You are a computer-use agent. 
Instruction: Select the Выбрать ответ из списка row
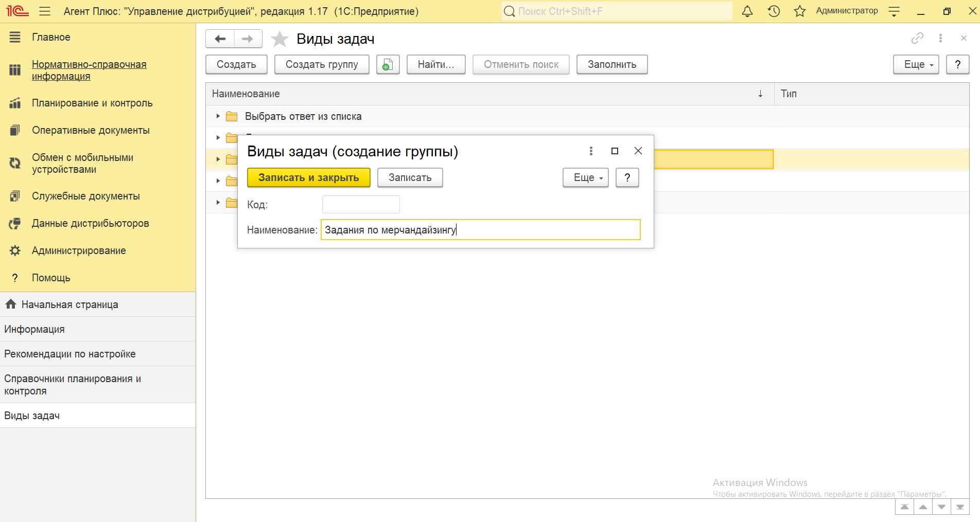587,116
